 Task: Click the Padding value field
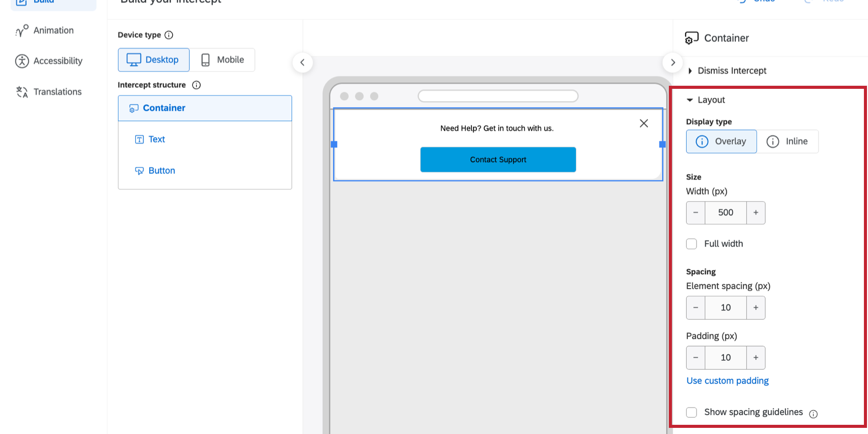coord(726,358)
